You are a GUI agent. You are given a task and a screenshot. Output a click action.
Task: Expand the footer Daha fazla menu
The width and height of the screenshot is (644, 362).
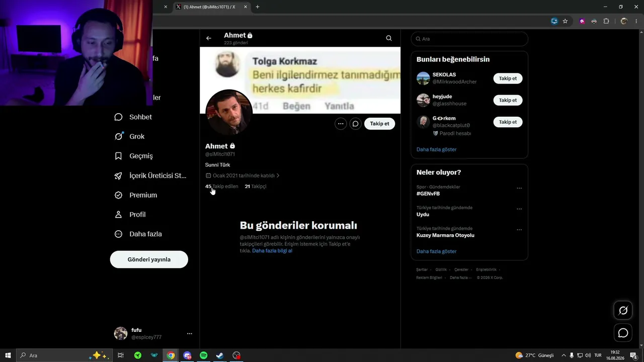click(x=461, y=278)
